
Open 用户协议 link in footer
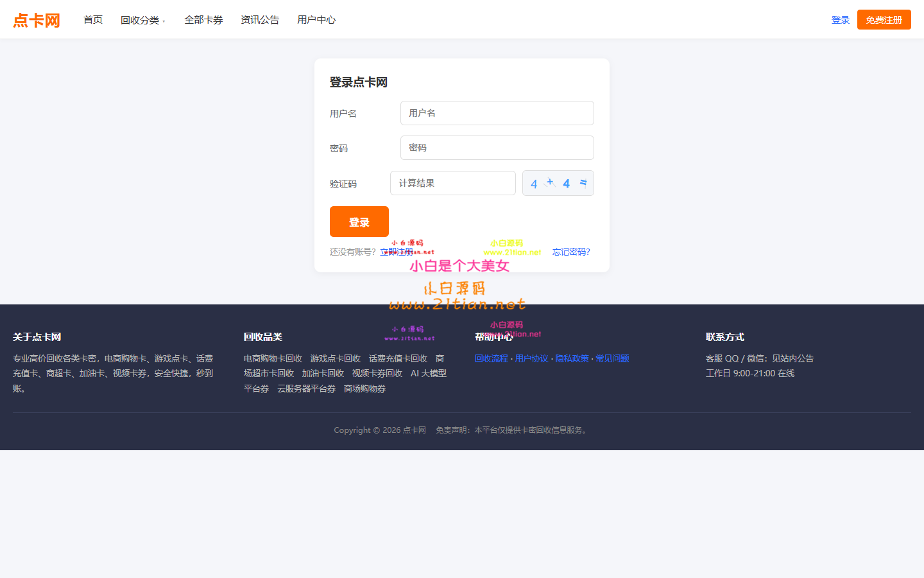click(532, 358)
